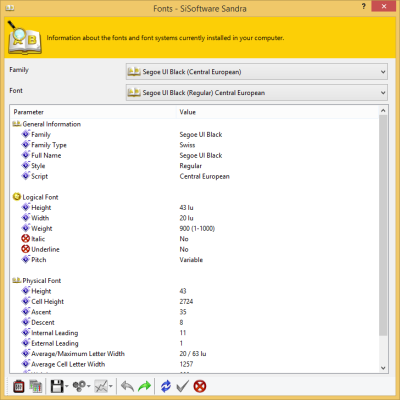400x400 pixels.
Task: Click the scroll up arrow of the list
Action: coord(383,110)
